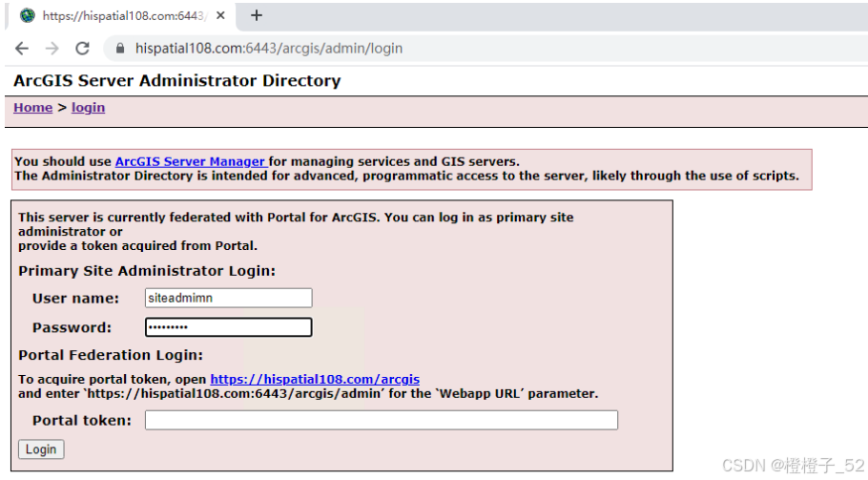
Task: Open the login breadcrumb link
Action: point(88,108)
